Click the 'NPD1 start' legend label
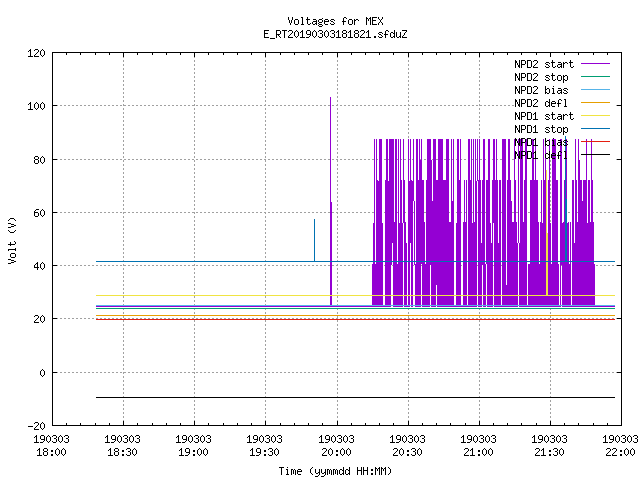The width and height of the screenshot is (640, 480). tap(544, 116)
